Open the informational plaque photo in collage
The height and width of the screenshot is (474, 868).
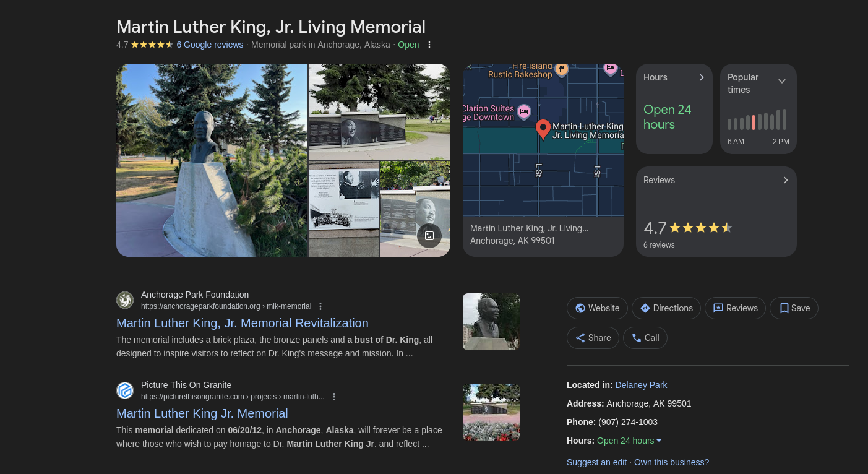click(344, 209)
